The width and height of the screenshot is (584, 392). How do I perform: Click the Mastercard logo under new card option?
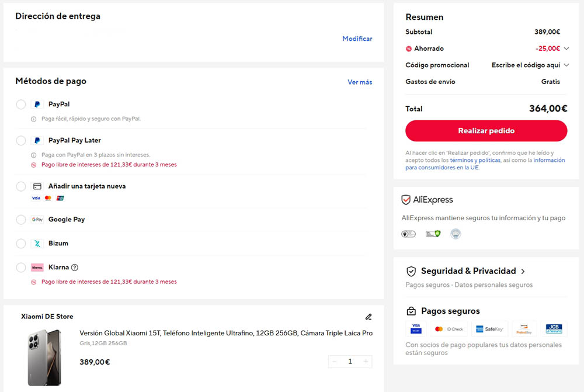tap(48, 198)
